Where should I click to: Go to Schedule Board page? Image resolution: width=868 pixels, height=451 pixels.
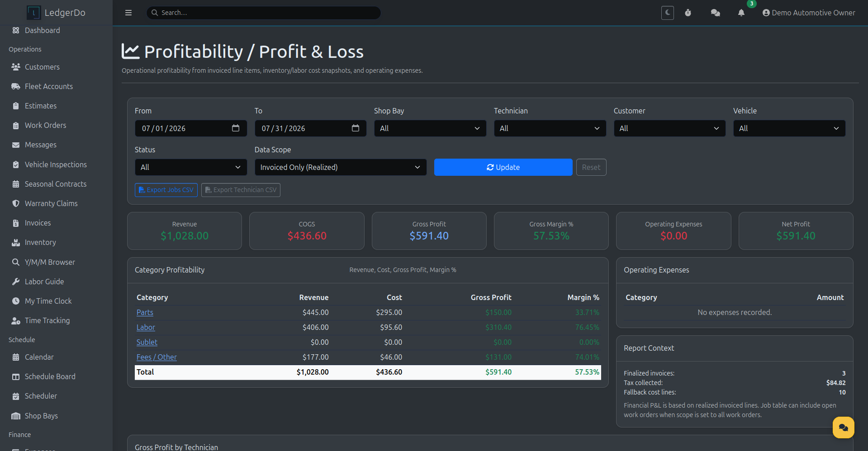click(x=50, y=376)
